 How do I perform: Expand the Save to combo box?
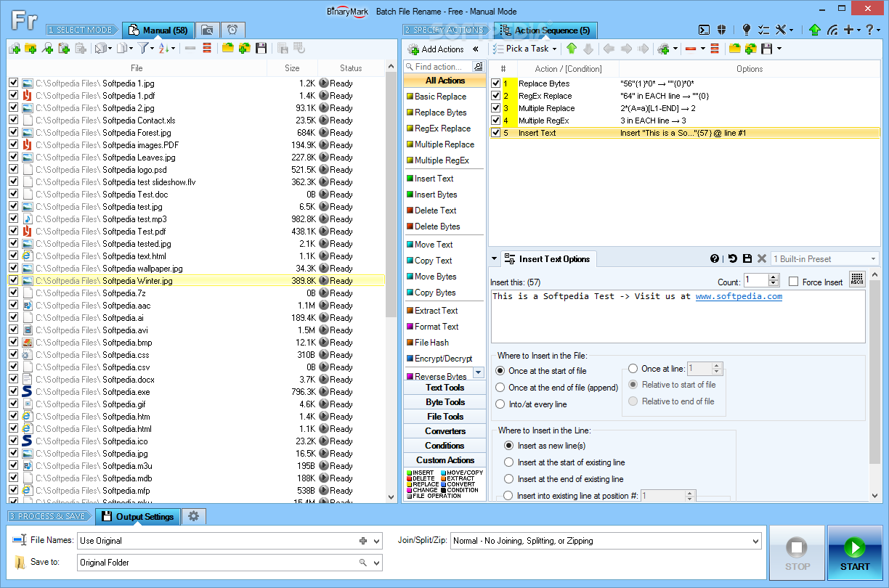pyautogui.click(x=376, y=563)
